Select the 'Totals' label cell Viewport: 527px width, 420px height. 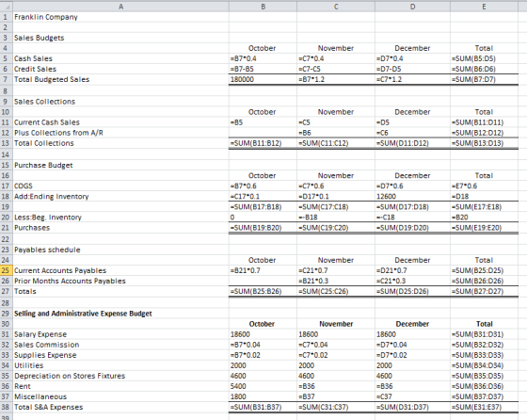tap(121, 292)
